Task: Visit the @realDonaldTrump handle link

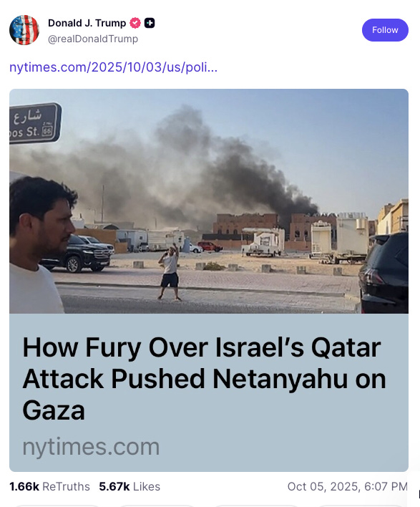Action: click(93, 39)
